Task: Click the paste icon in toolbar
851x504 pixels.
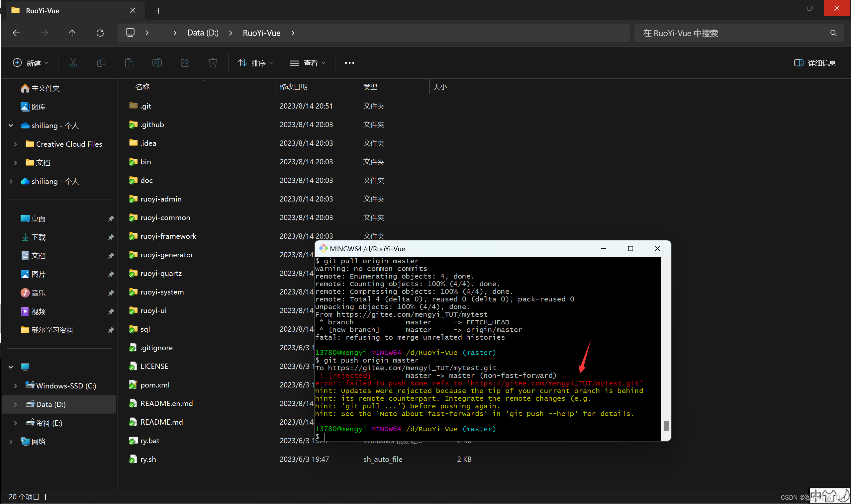Action: [x=129, y=62]
